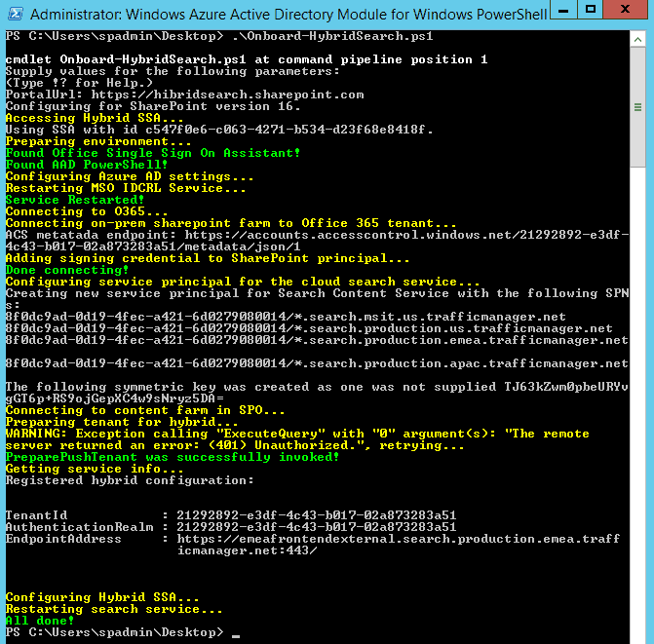654x644 pixels.
Task: Click the final PS prompt line
Action: 123,632
